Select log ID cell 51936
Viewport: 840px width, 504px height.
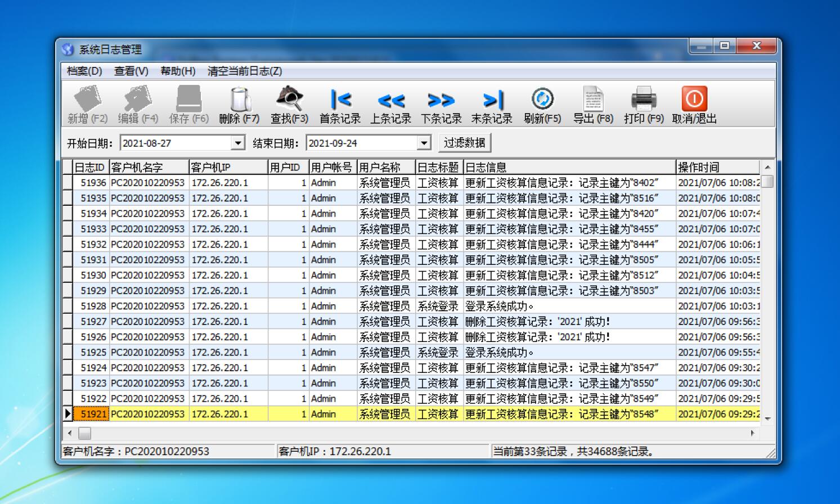91,183
